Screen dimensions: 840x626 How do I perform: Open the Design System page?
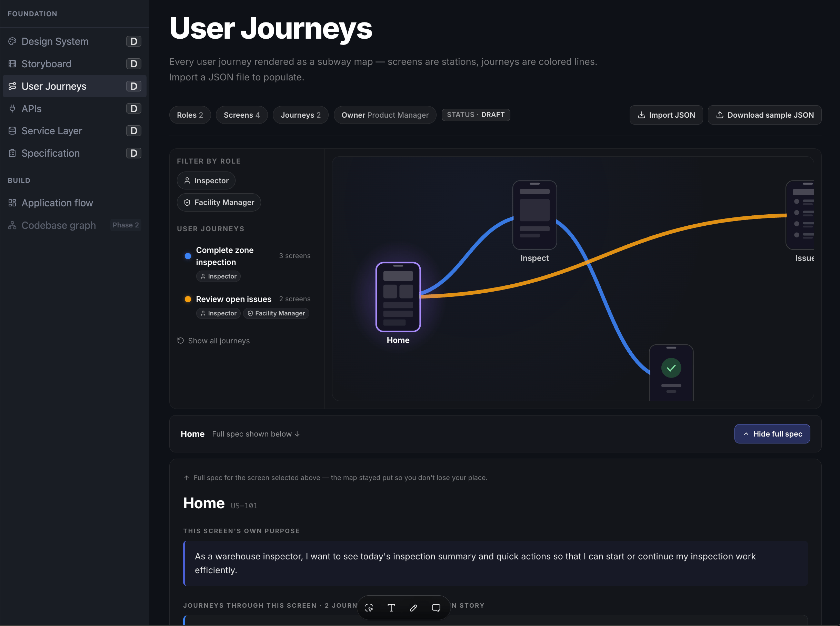click(74, 41)
